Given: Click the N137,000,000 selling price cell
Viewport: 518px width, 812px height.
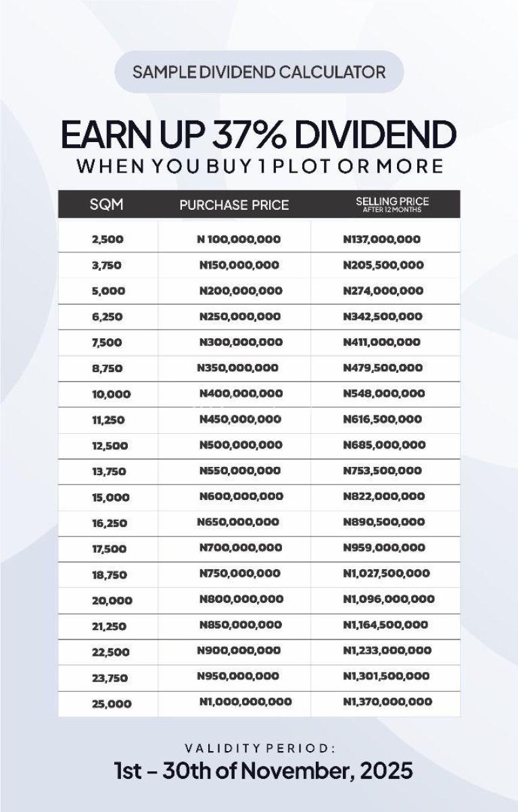Looking at the screenshot, I should click(381, 240).
